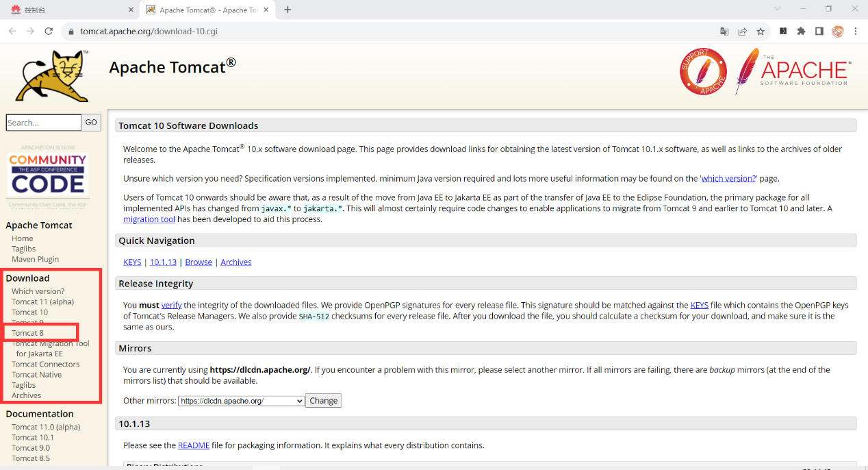Click the Change mirror button
This screenshot has height=470, width=868.
point(323,401)
